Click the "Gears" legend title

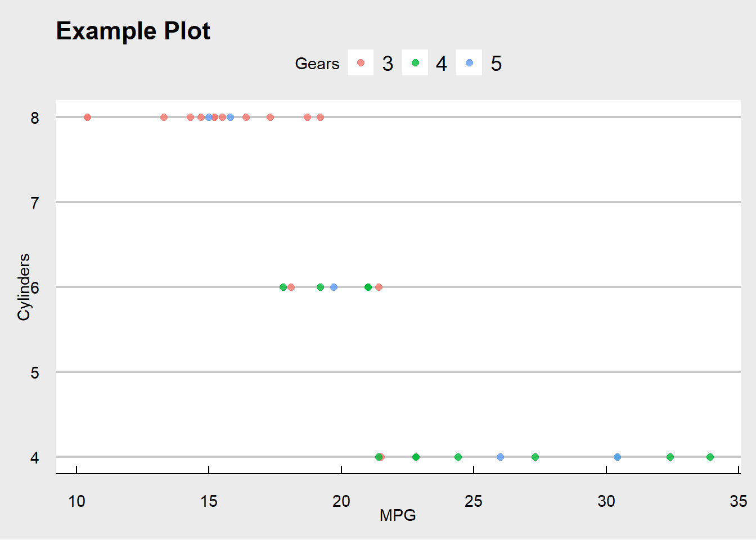pyautogui.click(x=317, y=64)
